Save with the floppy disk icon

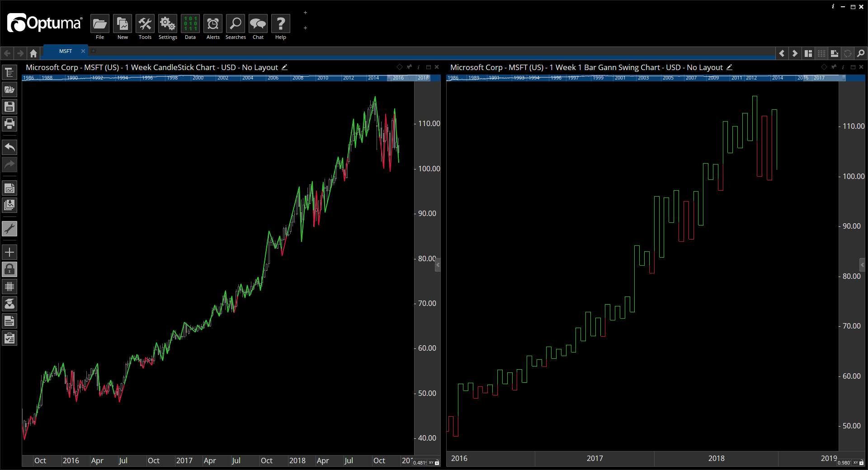[x=9, y=107]
